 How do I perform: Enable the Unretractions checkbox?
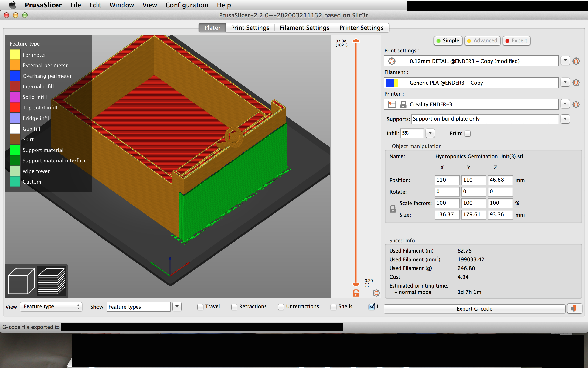[281, 307]
